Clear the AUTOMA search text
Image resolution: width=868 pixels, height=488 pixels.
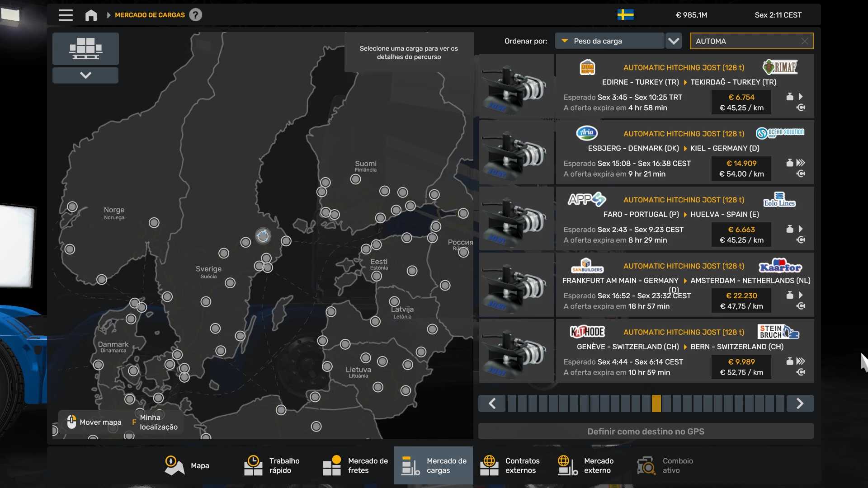click(805, 41)
